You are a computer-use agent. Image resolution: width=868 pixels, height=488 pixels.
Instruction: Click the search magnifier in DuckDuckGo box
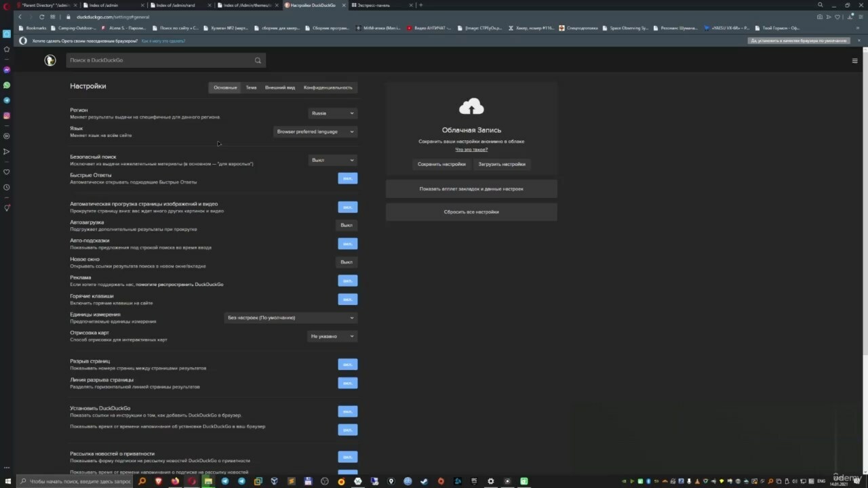pyautogui.click(x=258, y=60)
